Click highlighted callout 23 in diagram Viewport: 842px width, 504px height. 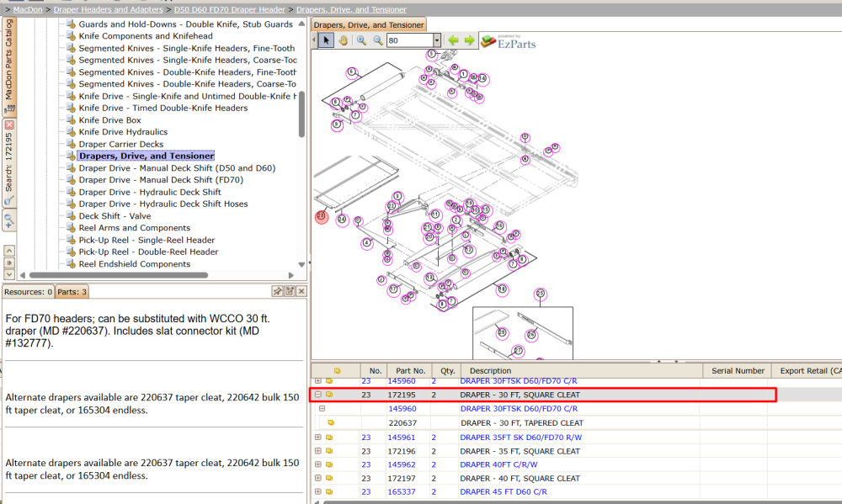pyautogui.click(x=321, y=216)
